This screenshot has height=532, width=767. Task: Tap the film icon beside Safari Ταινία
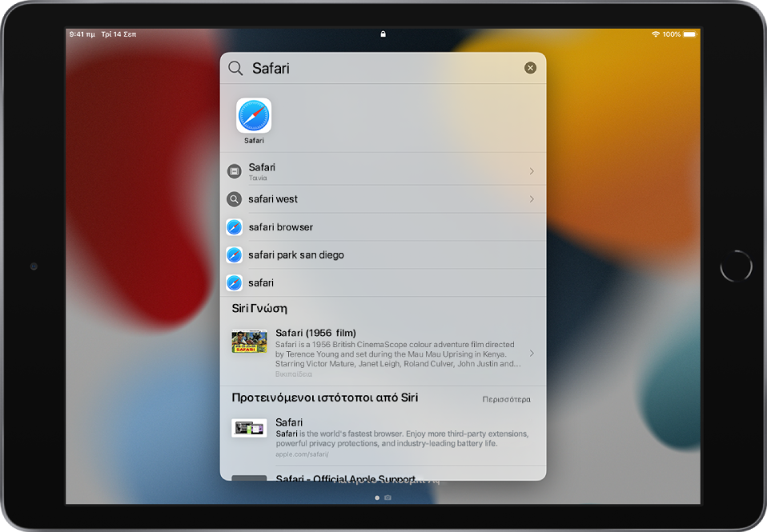click(235, 171)
